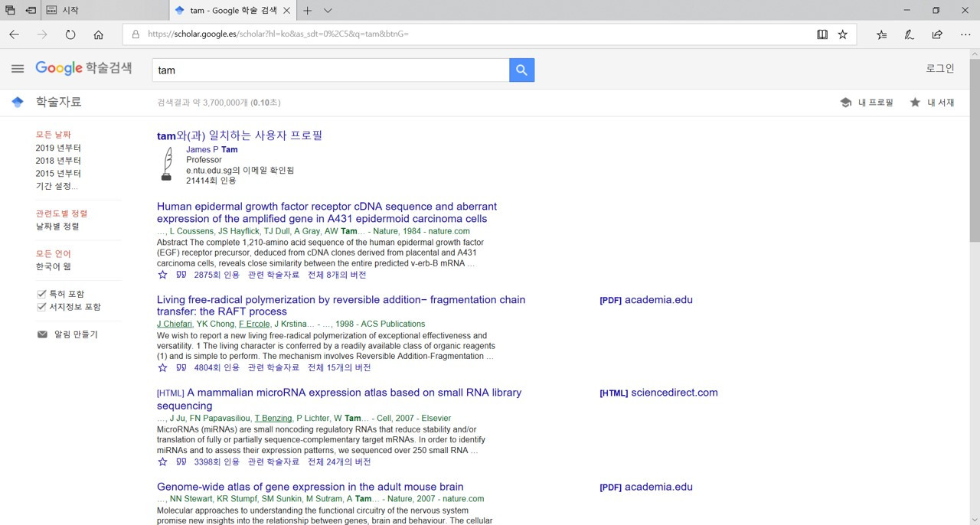Select 모든 날짜 filter

coord(54,135)
